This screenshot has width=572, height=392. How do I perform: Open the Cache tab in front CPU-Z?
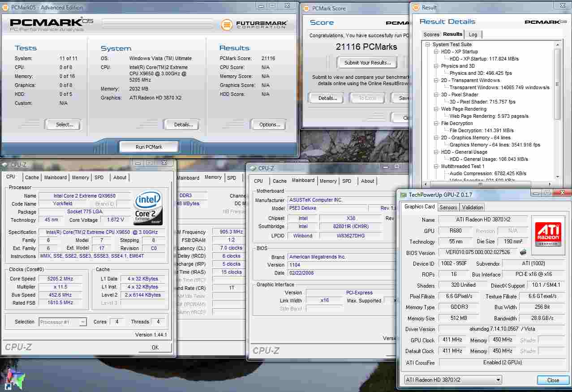pos(32,177)
